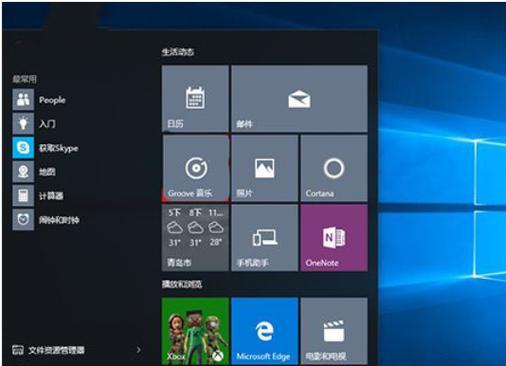Click the 入门 label text
This screenshot has height=366, width=506.
point(47,124)
